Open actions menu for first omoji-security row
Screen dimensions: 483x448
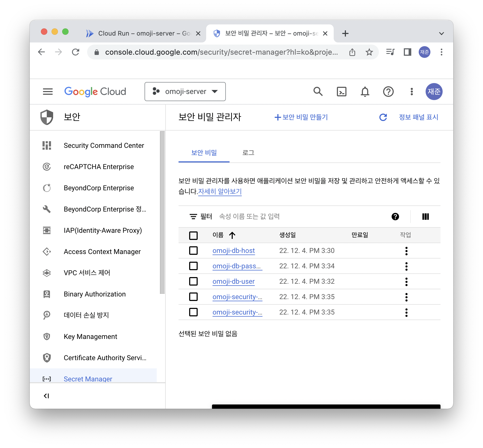[x=406, y=297]
